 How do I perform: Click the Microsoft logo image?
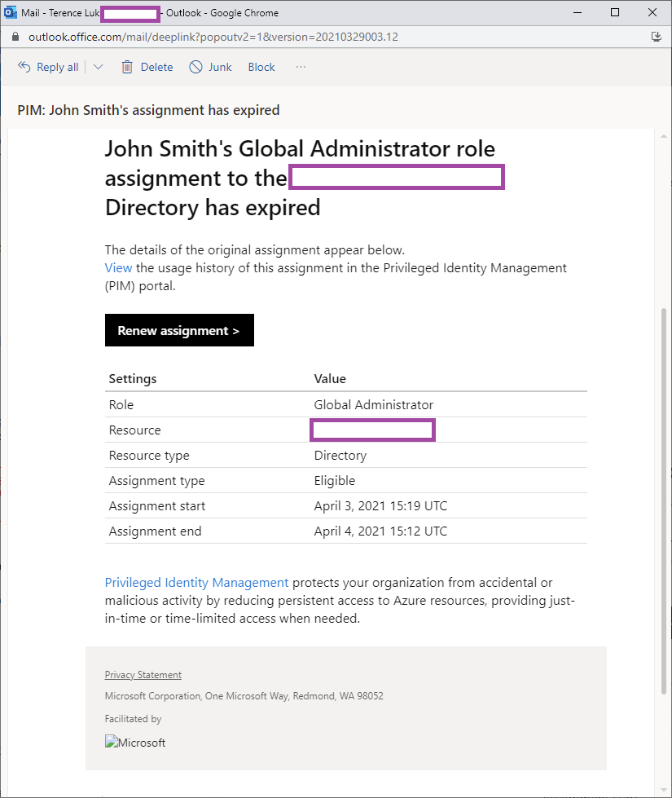coord(135,742)
